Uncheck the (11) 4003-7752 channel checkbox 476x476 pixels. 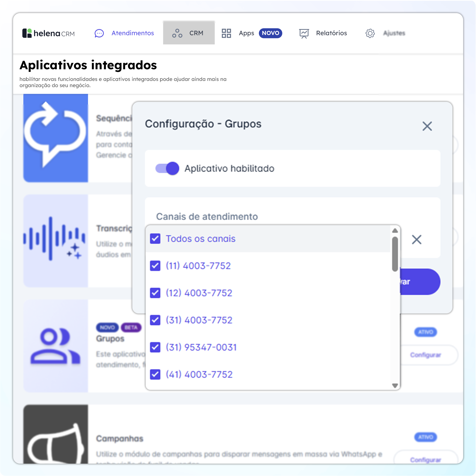click(155, 266)
